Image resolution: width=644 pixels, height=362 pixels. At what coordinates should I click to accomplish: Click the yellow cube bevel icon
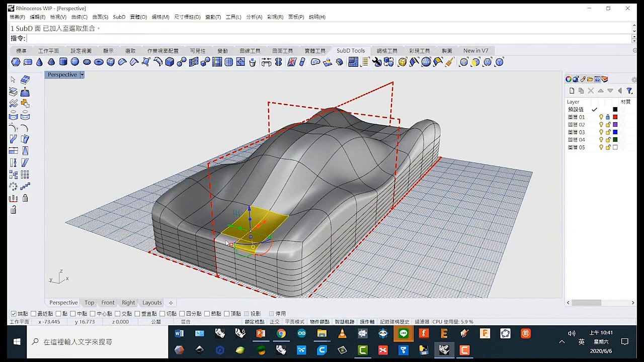[x=402, y=62]
